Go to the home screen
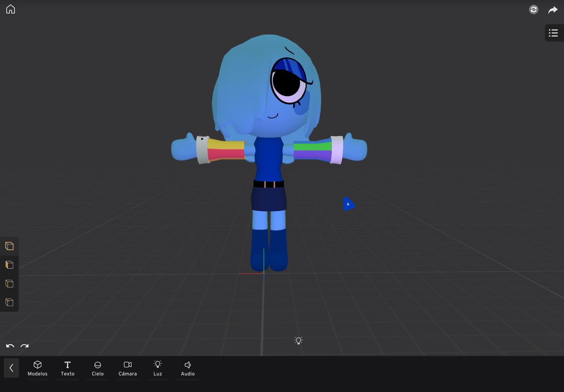 11,9
